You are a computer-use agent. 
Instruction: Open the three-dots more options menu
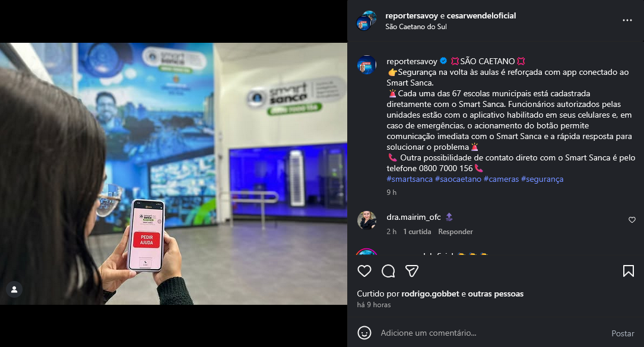click(627, 21)
